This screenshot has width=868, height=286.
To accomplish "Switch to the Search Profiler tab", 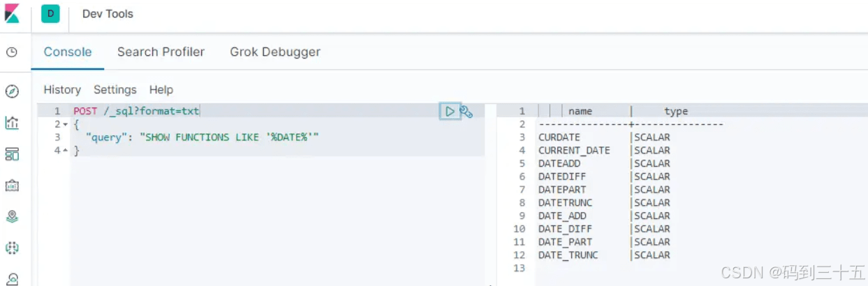I will (161, 52).
